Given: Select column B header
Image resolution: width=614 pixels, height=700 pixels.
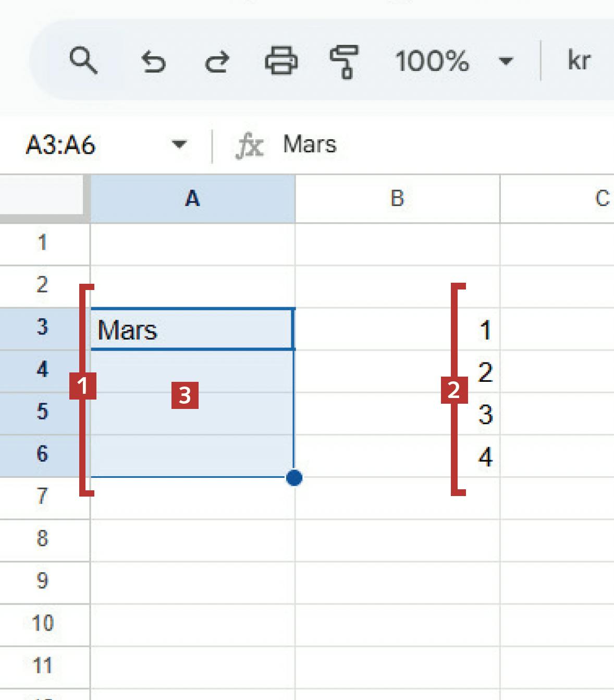Looking at the screenshot, I should (397, 199).
